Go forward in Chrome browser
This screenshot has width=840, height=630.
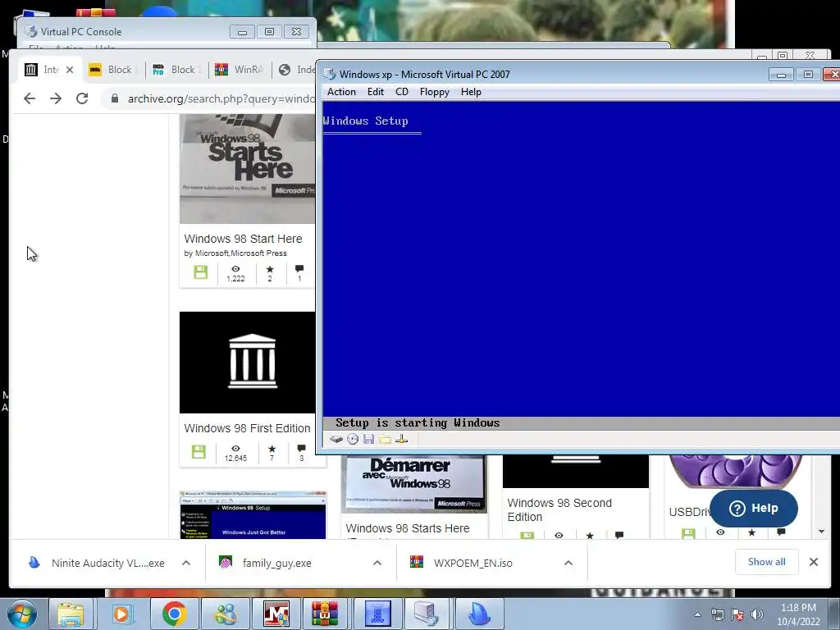(56, 98)
